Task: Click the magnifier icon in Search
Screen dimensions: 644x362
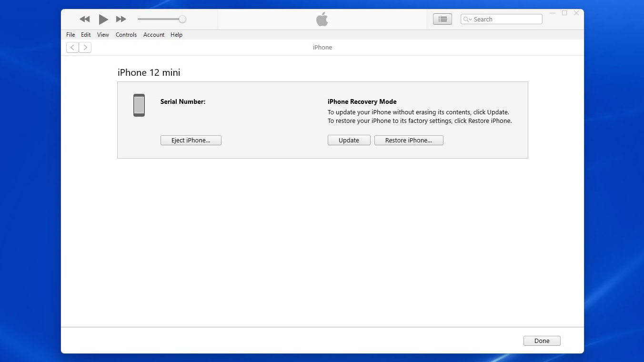Action: 466,20
